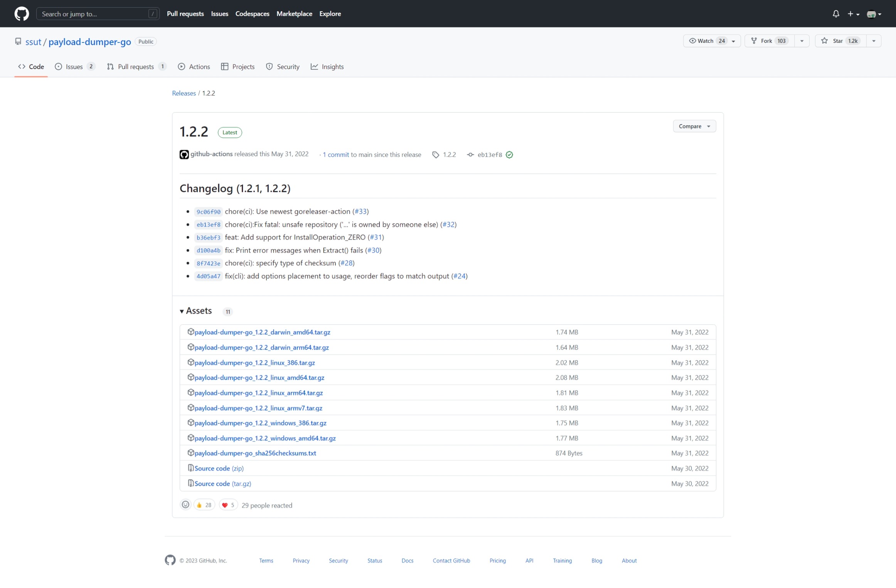Open the notifications bell
This screenshot has height=588, width=896.
[835, 14]
